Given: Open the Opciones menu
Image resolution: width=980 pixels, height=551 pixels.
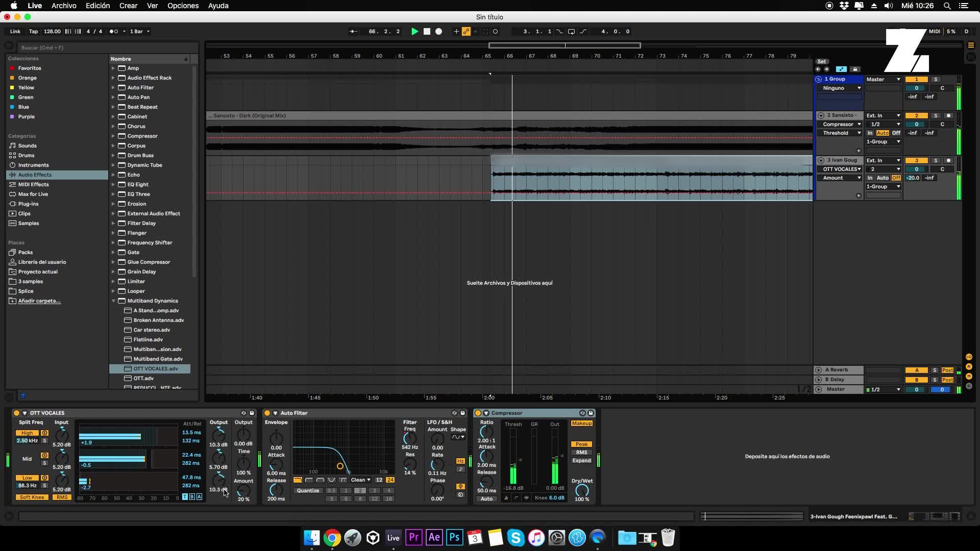Looking at the screenshot, I should click(x=183, y=6).
